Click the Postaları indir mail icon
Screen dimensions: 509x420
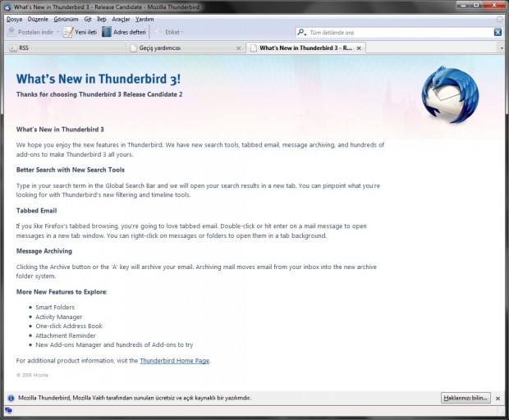[x=11, y=32]
